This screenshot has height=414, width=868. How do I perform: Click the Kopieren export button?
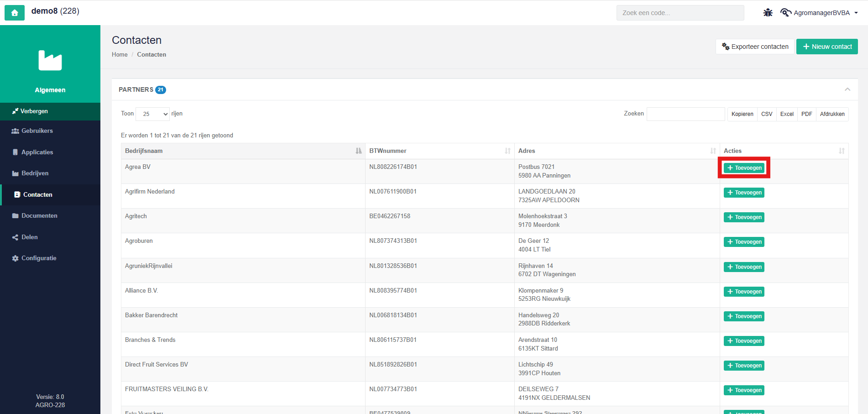tap(742, 114)
